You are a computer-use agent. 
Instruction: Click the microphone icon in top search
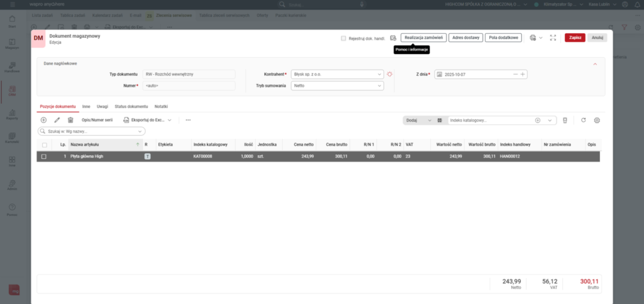coord(362,4)
